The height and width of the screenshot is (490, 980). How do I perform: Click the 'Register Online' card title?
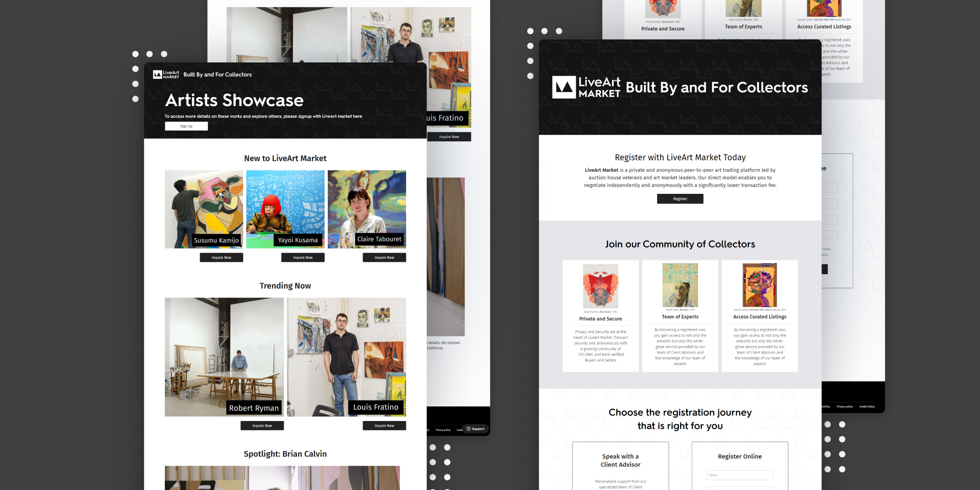pyautogui.click(x=740, y=457)
